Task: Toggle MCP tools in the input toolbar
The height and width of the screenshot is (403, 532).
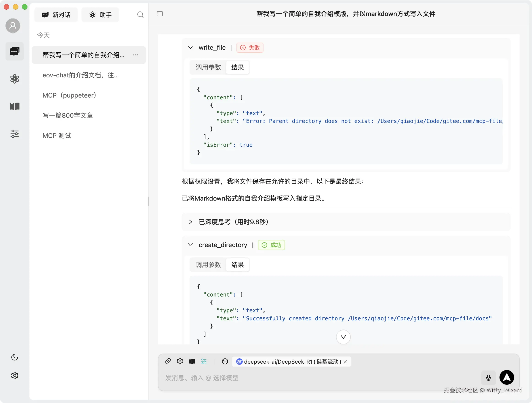Action: [x=204, y=361]
